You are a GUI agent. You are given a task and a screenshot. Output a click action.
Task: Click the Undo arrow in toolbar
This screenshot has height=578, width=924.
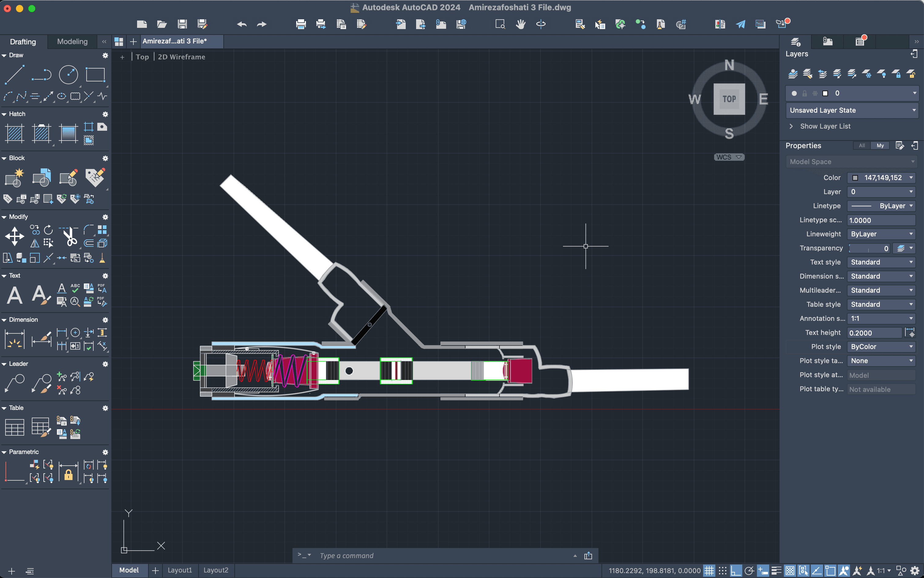click(x=241, y=24)
